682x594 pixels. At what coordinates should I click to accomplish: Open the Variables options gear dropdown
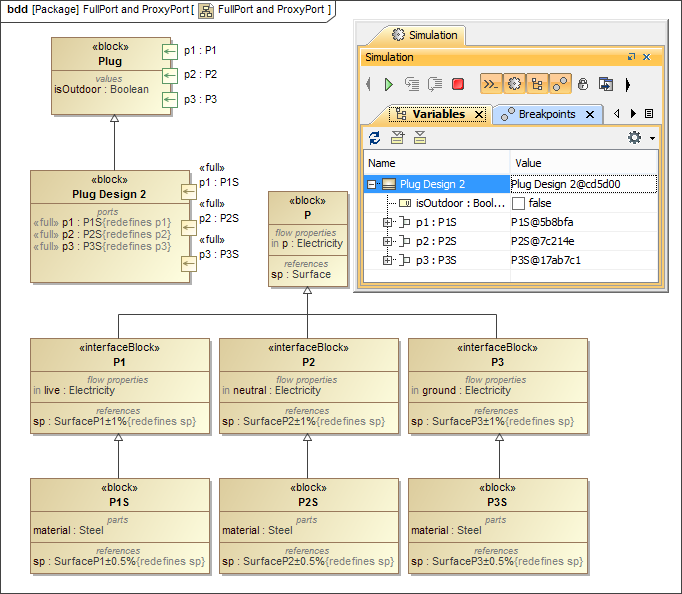pos(640,138)
